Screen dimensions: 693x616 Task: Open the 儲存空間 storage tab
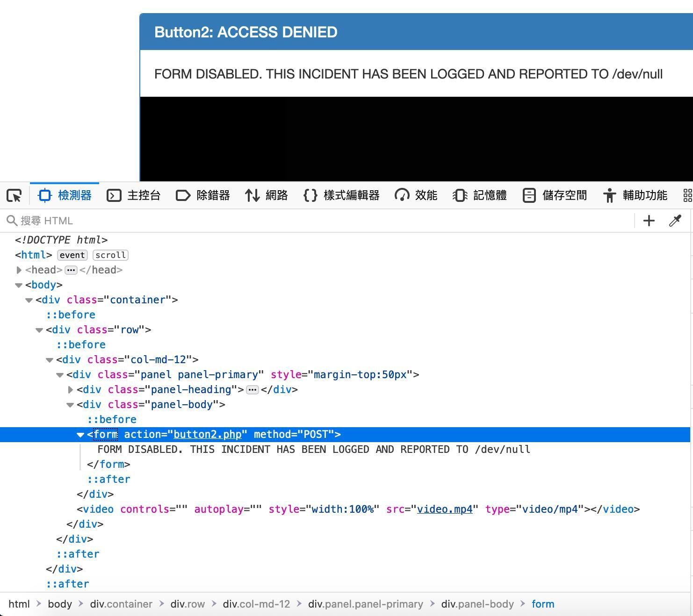[x=555, y=195]
